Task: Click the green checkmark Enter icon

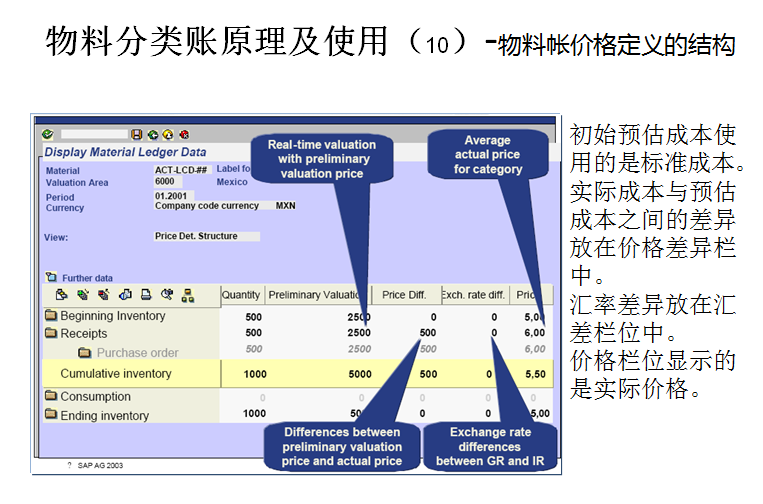Action: 48,134
